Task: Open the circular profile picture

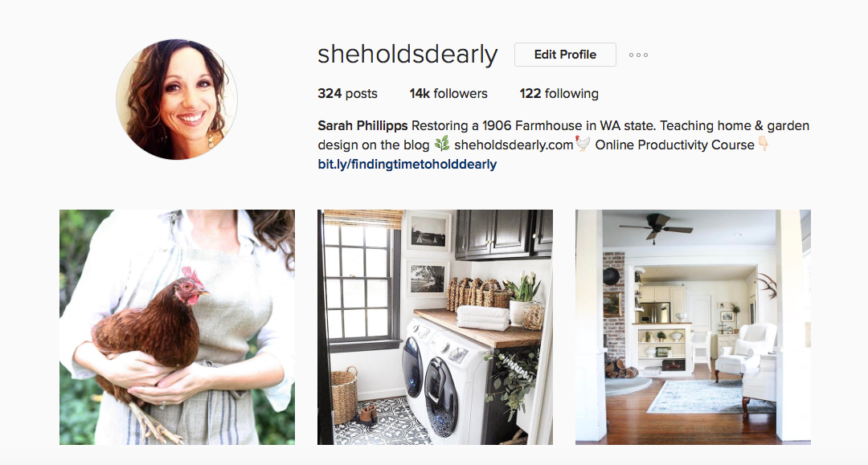Action: coord(177,100)
